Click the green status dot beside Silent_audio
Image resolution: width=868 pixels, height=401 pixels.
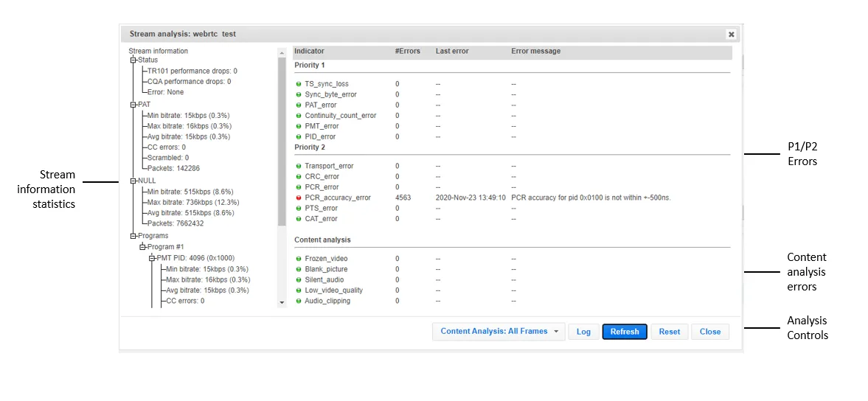coord(299,279)
